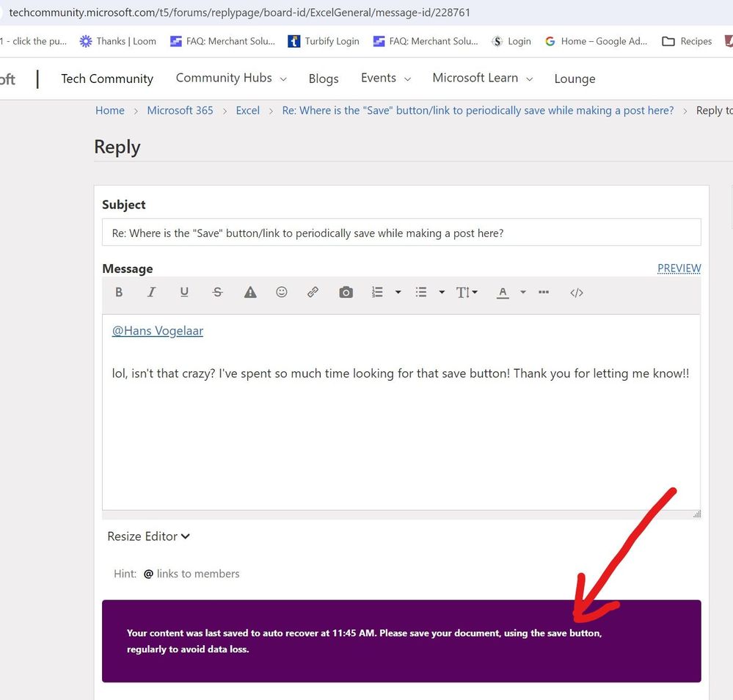Switch to HTML code view
The height and width of the screenshot is (700, 733).
576,292
